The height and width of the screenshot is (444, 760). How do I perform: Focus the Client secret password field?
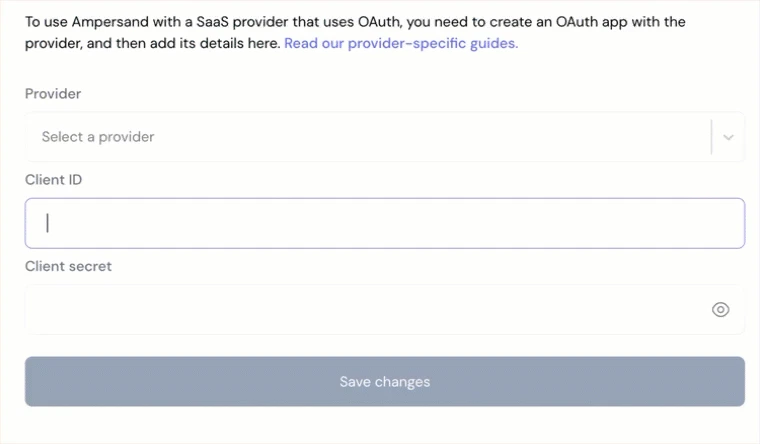pos(385,309)
